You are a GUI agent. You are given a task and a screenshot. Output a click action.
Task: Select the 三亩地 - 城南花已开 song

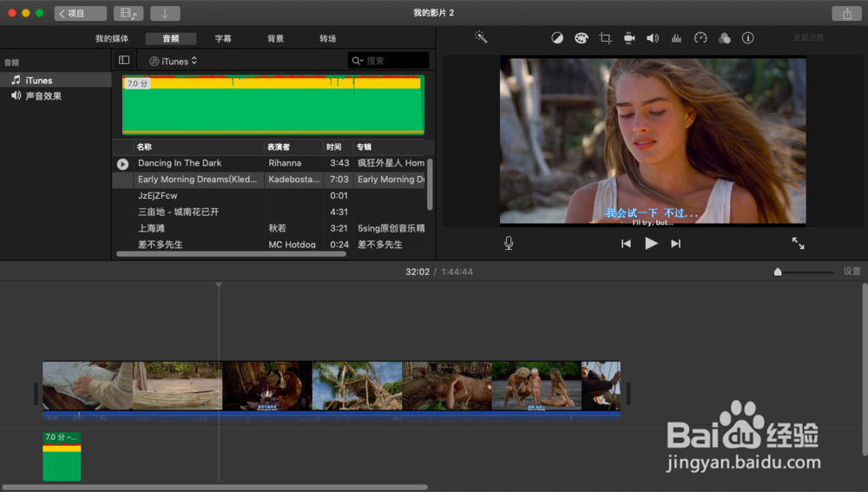coord(178,212)
